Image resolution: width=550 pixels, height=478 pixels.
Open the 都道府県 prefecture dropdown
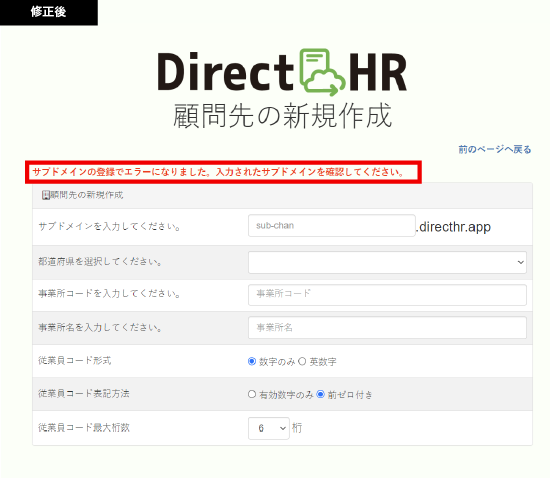pyautogui.click(x=387, y=262)
